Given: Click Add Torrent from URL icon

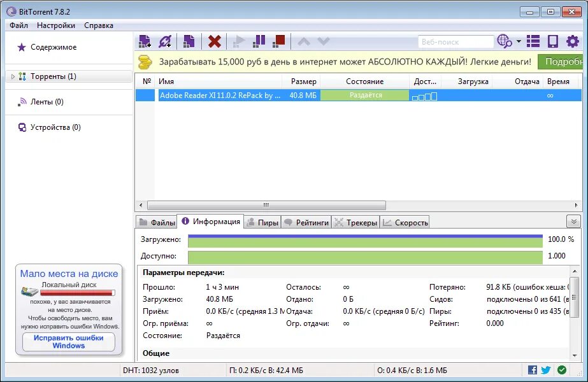Looking at the screenshot, I should coord(165,41).
